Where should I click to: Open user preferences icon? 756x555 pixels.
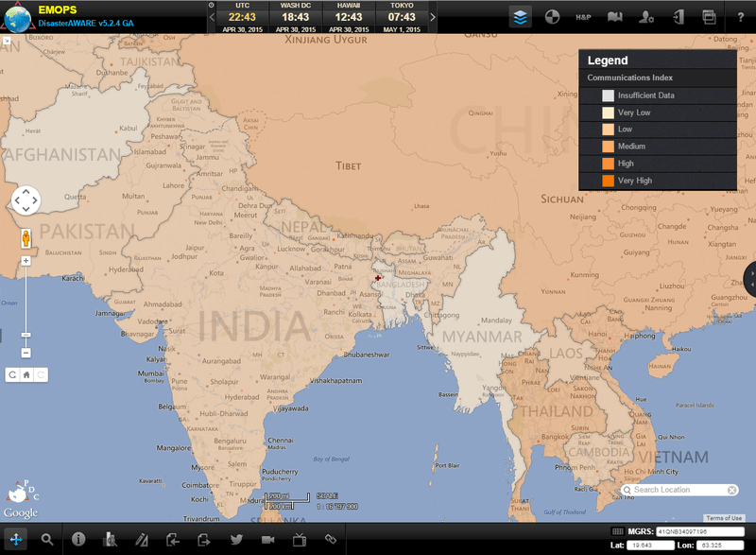tap(646, 16)
